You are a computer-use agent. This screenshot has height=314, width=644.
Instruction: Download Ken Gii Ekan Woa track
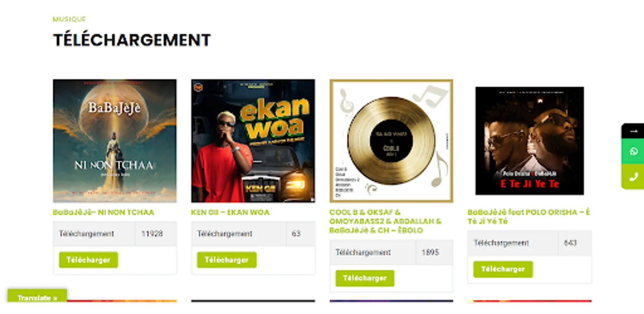pos(227,260)
